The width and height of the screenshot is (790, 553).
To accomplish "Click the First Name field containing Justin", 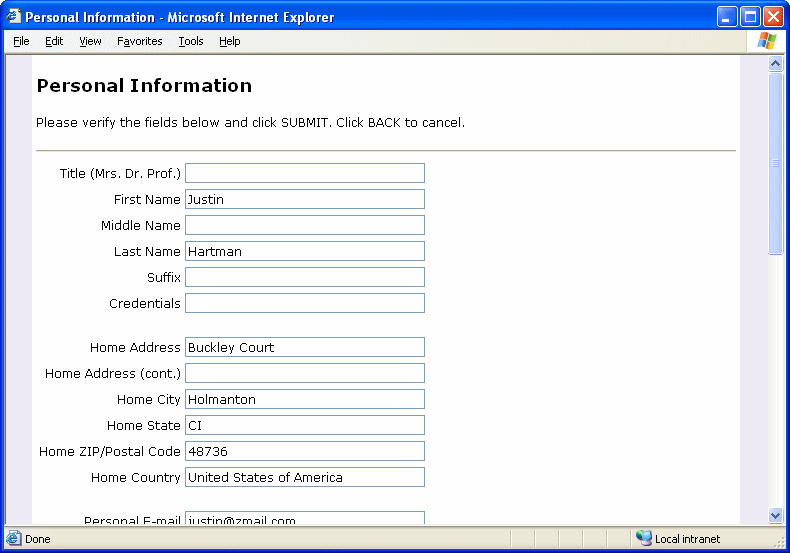I will [304, 199].
